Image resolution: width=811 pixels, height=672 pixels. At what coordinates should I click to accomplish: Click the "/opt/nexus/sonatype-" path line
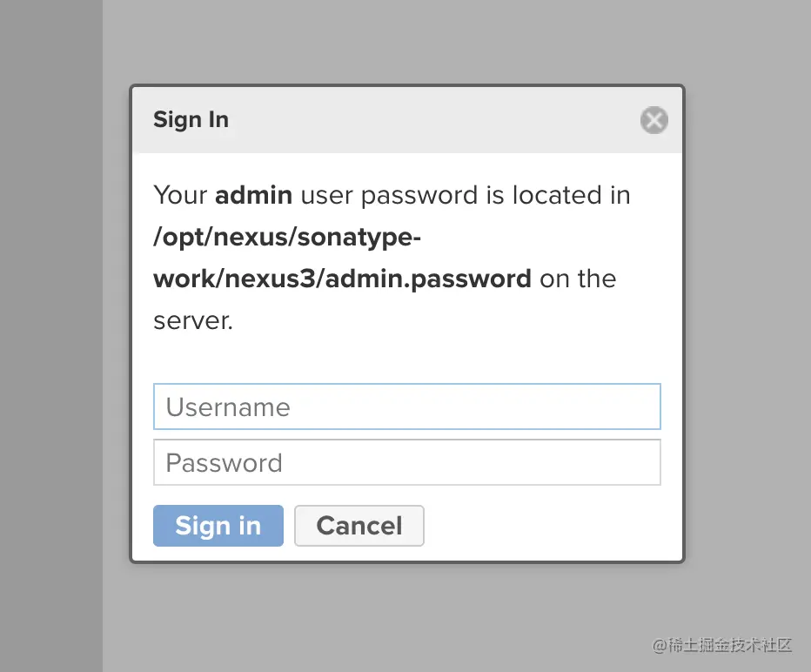tap(287, 237)
